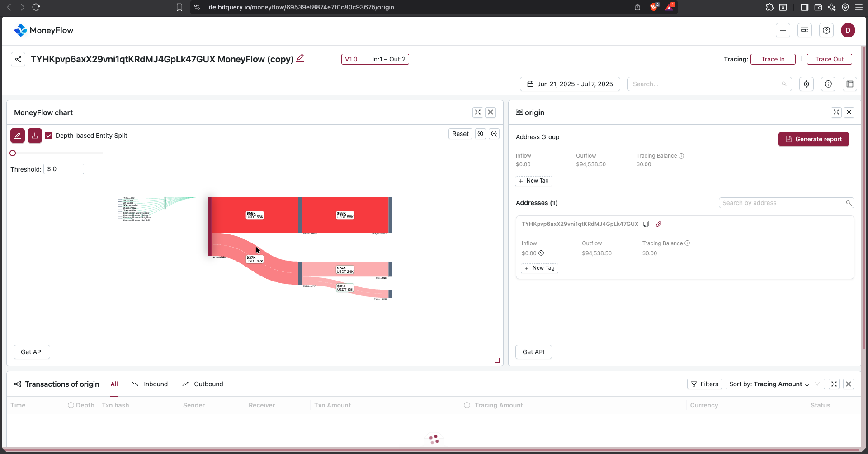Open the help question mark icon
This screenshot has width=868, height=454.
pyautogui.click(x=826, y=30)
